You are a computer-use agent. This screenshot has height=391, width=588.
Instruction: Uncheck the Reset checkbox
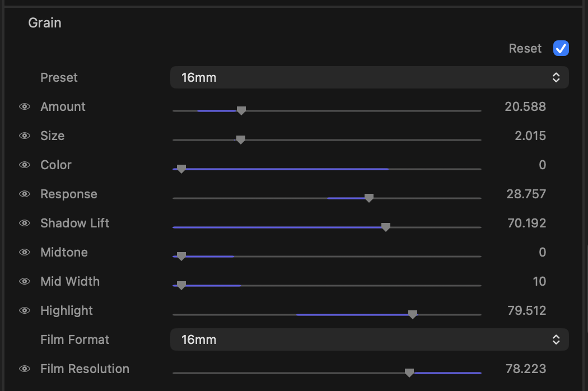[x=561, y=48]
